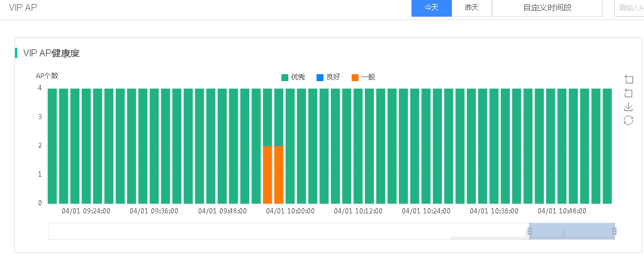Switch to the 昨天 tab
This screenshot has width=644, height=256.
(472, 8)
